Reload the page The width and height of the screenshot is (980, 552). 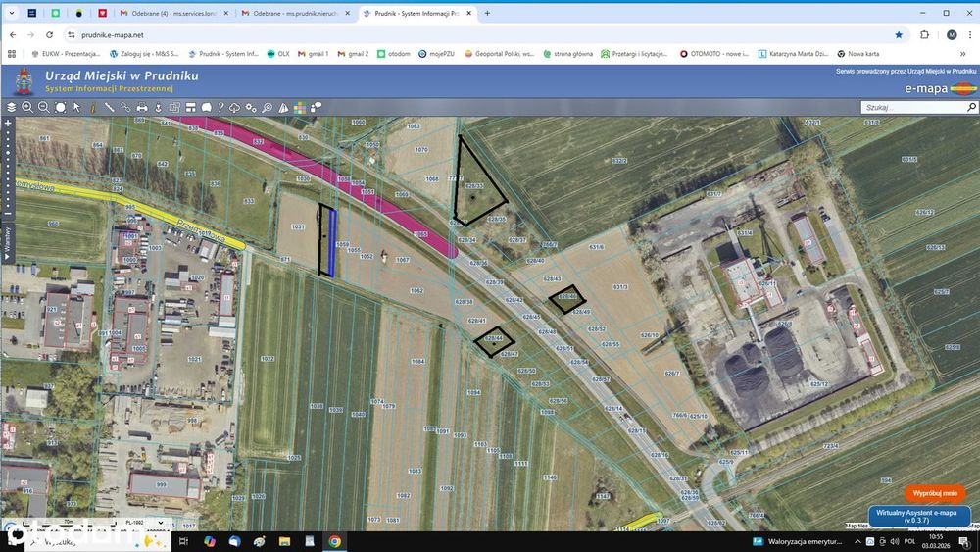click(49, 35)
